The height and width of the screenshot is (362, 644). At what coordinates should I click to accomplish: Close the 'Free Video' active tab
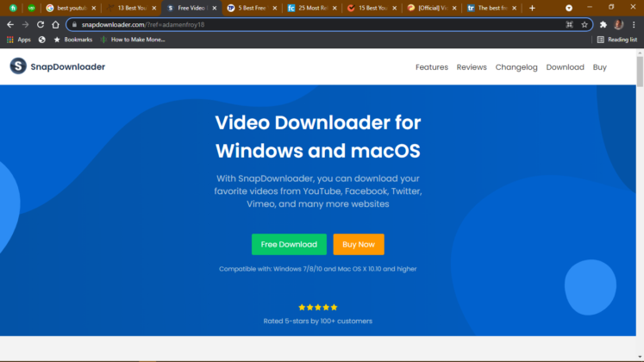tap(215, 8)
